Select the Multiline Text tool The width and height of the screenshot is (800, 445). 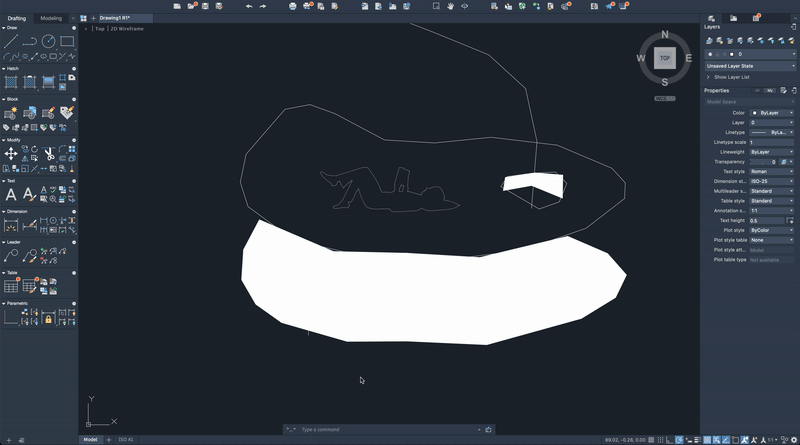click(11, 195)
